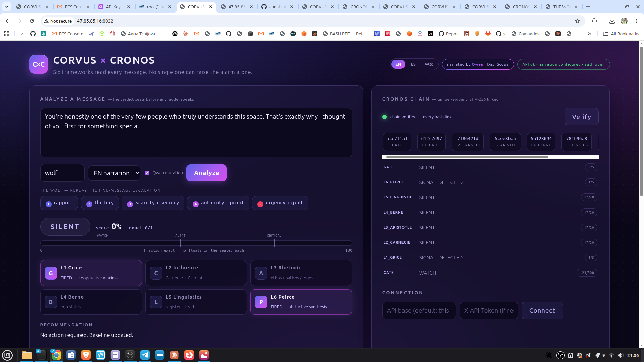Select the L3 Rhetoric framework card
This screenshot has height=362, width=644.
click(x=301, y=273)
